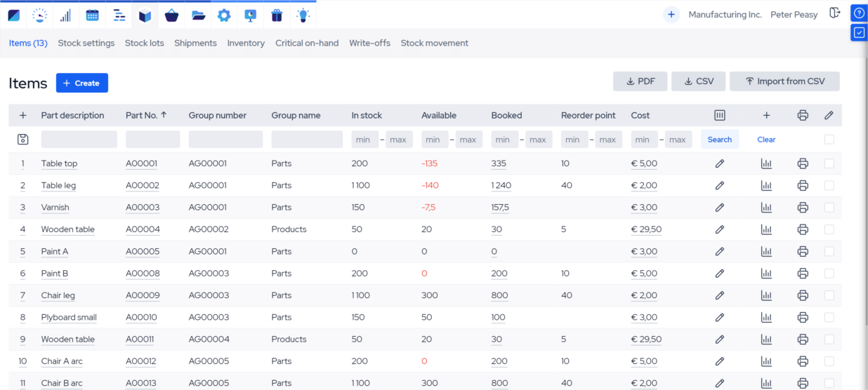Screen dimensions: 868x390
Task: Click the blue Create button
Action: tap(82, 83)
